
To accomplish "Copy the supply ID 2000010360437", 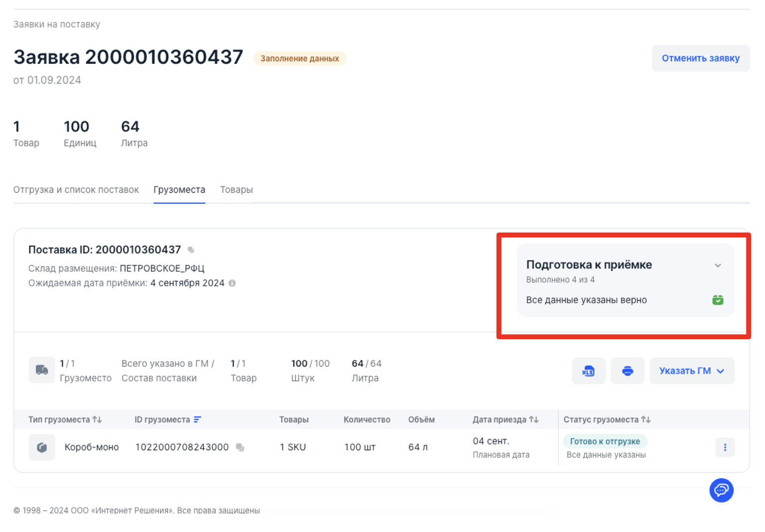I will tap(191, 250).
